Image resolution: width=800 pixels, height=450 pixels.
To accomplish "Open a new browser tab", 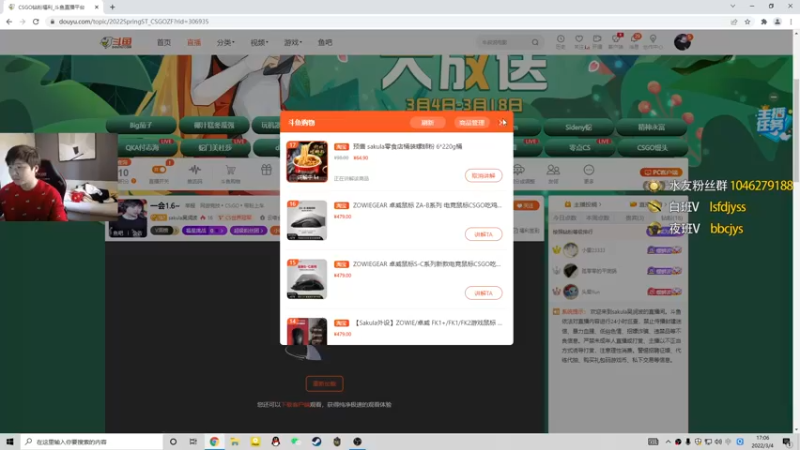I will coord(112,7).
